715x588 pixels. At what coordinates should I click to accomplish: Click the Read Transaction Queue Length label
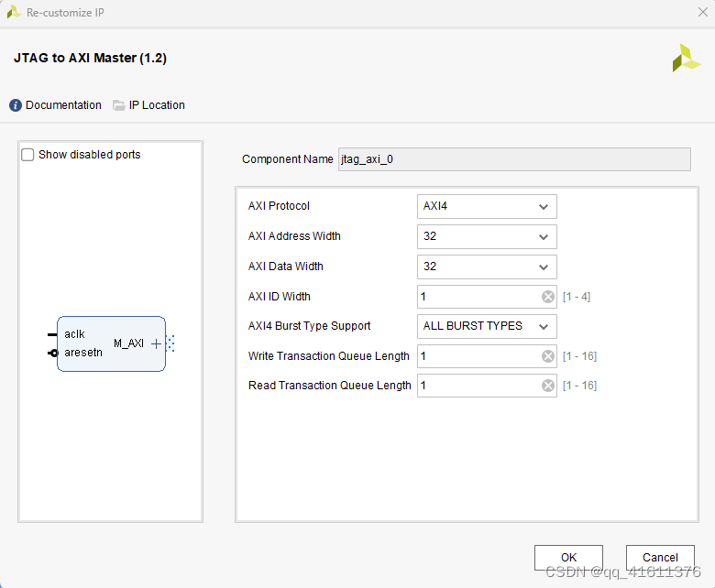click(x=330, y=386)
